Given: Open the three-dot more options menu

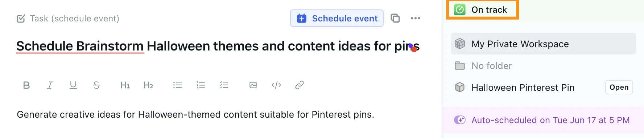Looking at the screenshot, I should click(416, 18).
